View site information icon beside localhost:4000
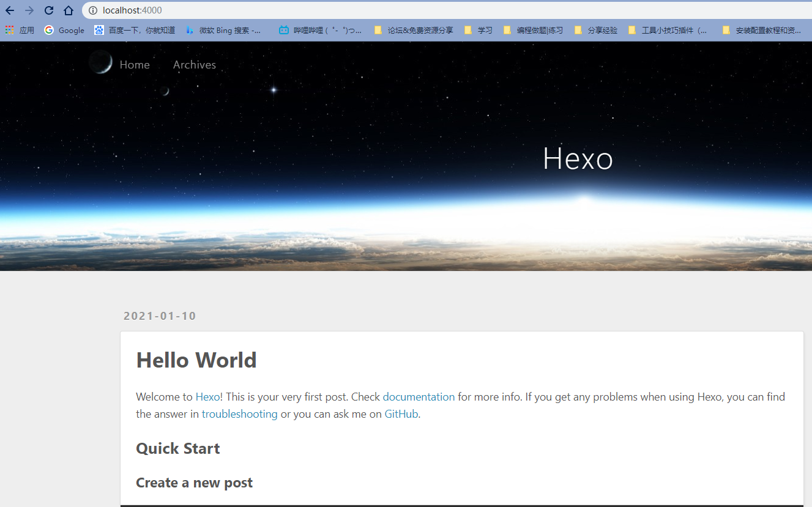 93,10
